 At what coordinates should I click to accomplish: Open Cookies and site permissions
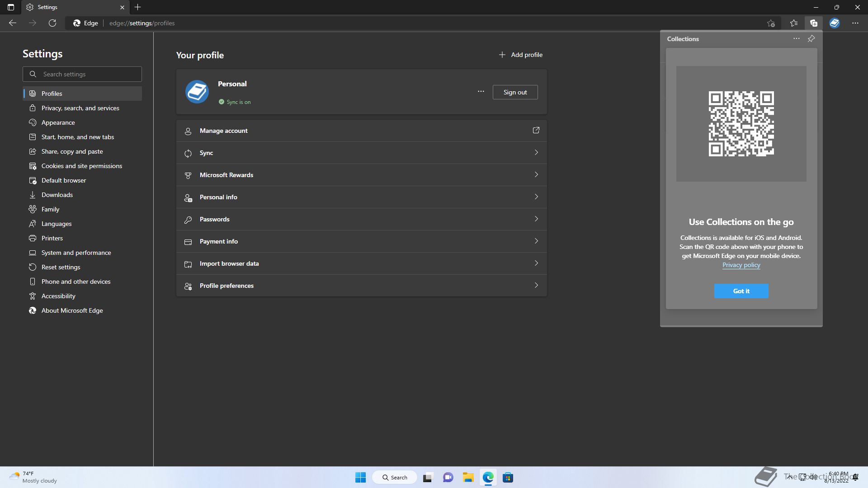point(82,166)
